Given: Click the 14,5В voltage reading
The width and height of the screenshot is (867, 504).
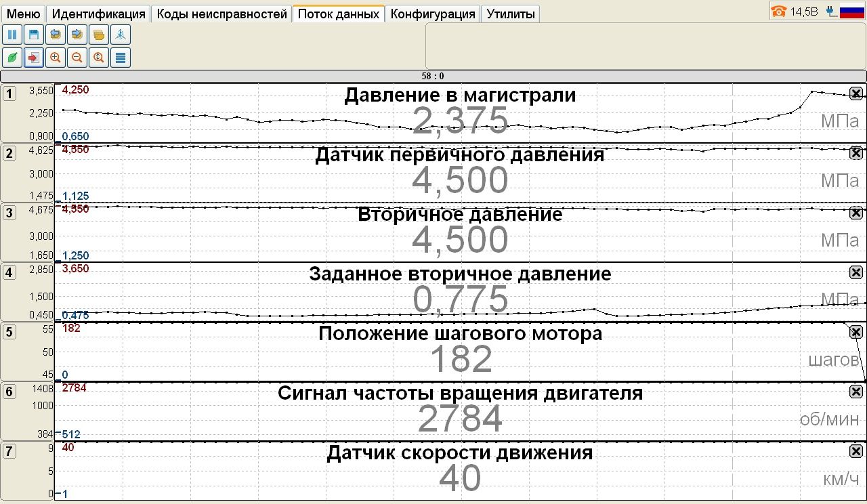Looking at the screenshot, I should coord(804,12).
